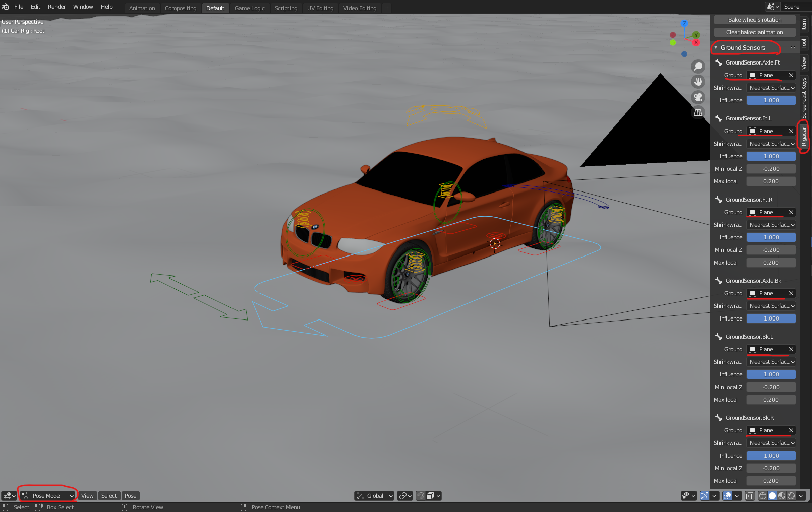Switch to the Game Logic workspace tab
The height and width of the screenshot is (512, 812).
click(x=249, y=8)
